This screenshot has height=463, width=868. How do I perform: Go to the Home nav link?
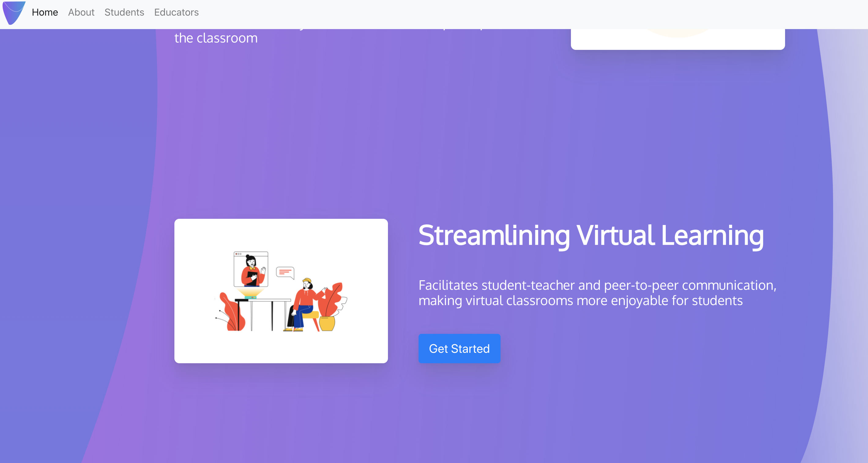tap(45, 13)
